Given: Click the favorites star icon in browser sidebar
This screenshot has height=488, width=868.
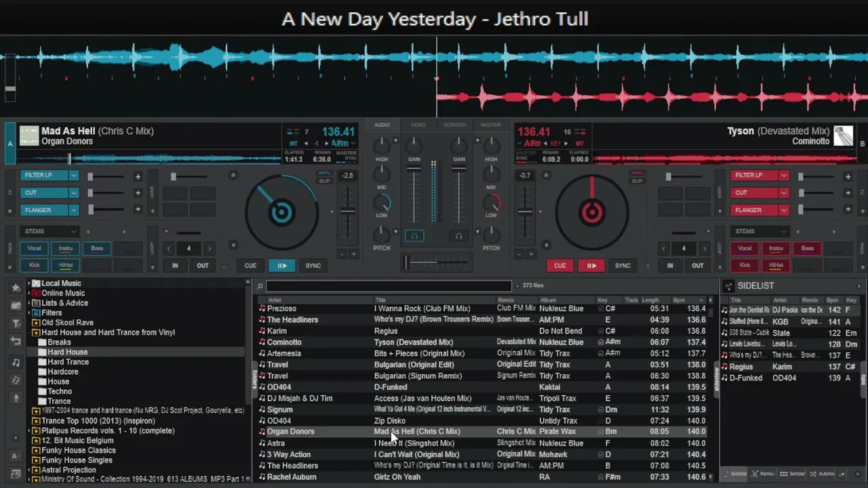Looking at the screenshot, I should point(16,288).
